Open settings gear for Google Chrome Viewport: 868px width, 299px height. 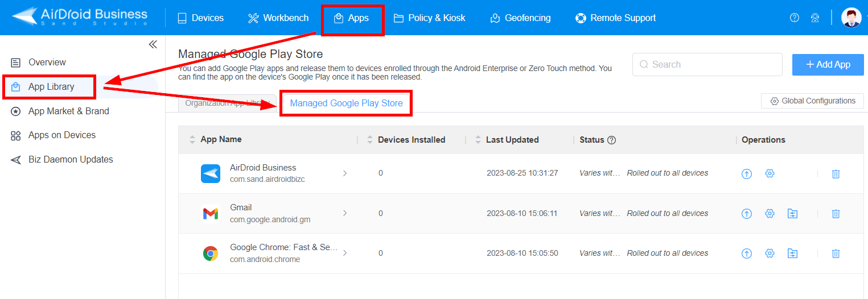(770, 253)
